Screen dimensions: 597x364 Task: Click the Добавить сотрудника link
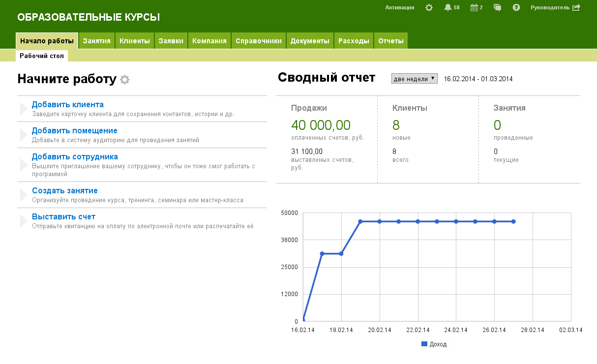pos(75,157)
